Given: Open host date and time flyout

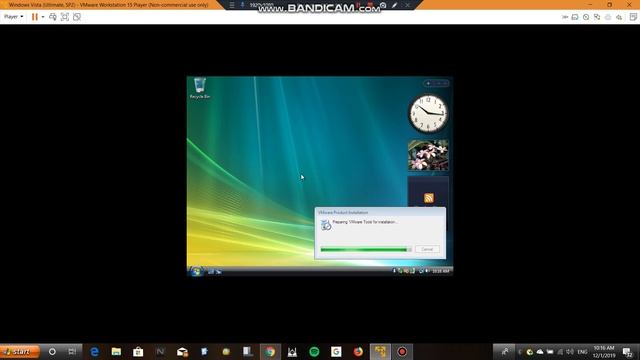Looking at the screenshot, I should [x=604, y=351].
